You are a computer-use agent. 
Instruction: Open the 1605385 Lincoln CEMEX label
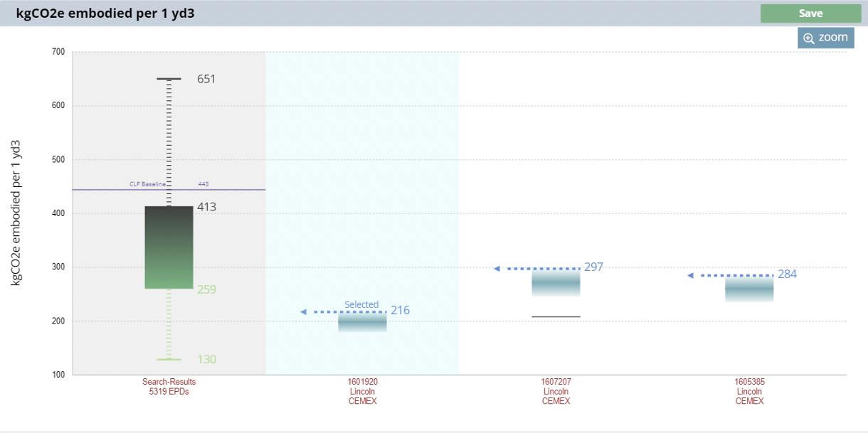[749, 391]
